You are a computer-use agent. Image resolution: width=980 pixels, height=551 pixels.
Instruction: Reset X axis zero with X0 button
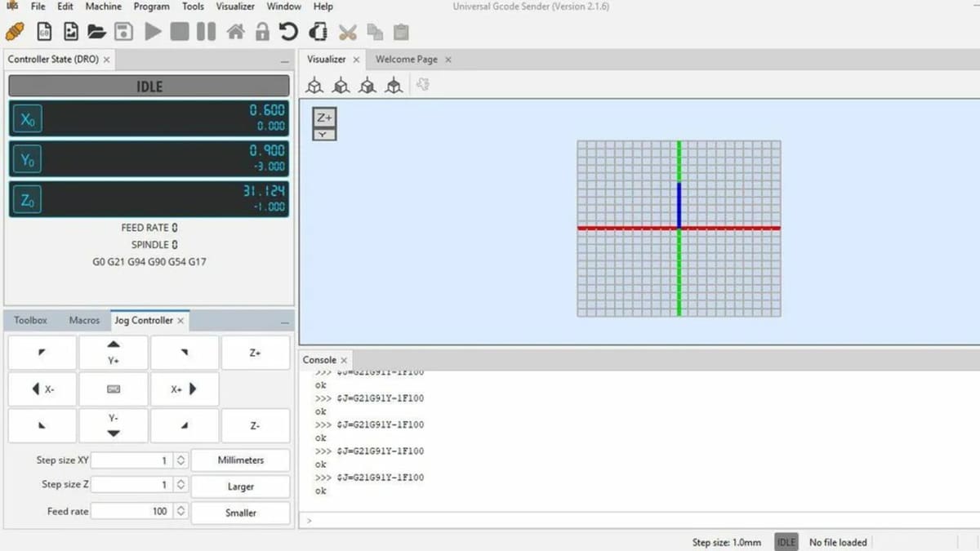(27, 119)
